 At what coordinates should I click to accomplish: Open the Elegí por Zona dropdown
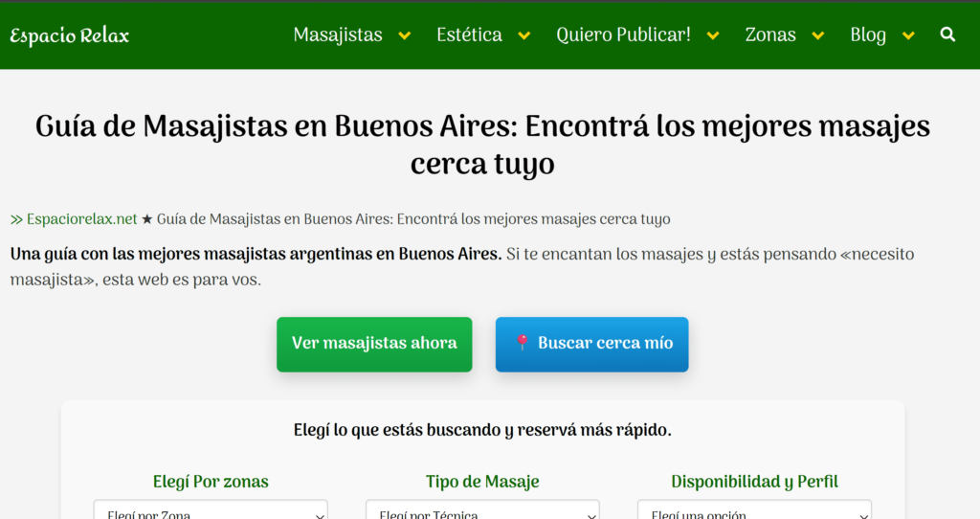coord(211,510)
